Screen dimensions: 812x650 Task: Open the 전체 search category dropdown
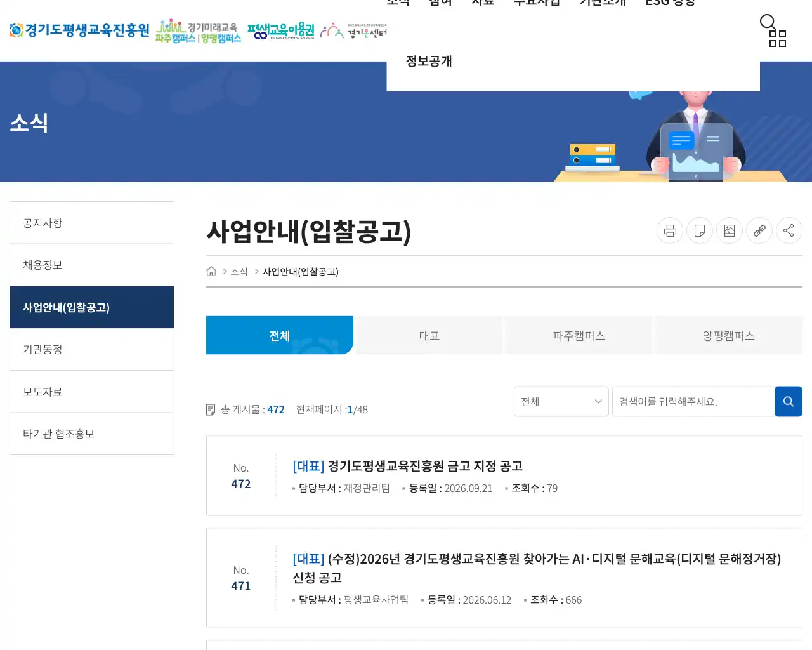pyautogui.click(x=561, y=401)
